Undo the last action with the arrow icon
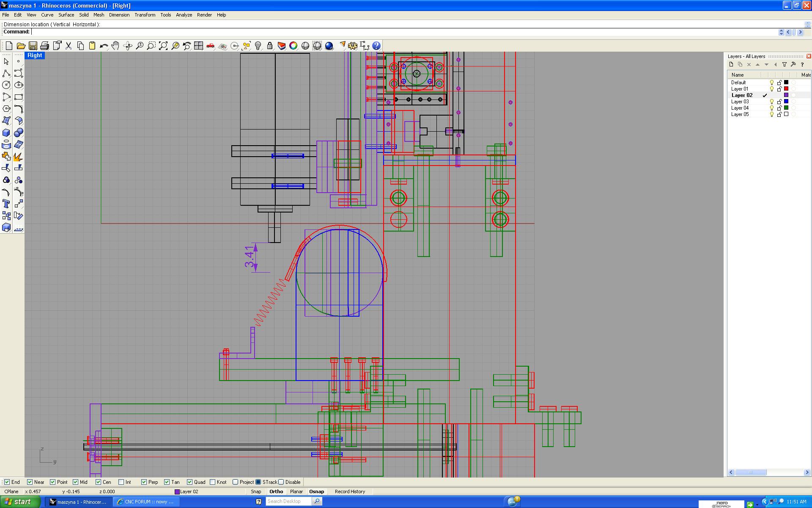The width and height of the screenshot is (812, 508). pos(104,46)
